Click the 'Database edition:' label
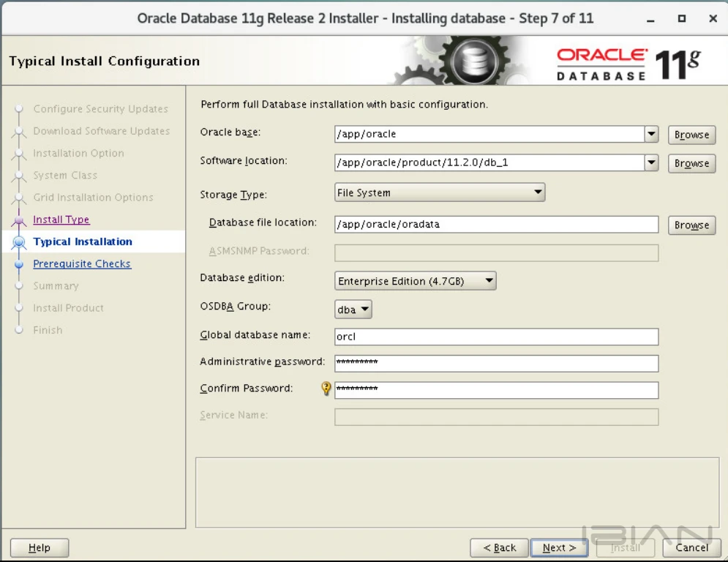The height and width of the screenshot is (562, 728). tap(242, 278)
